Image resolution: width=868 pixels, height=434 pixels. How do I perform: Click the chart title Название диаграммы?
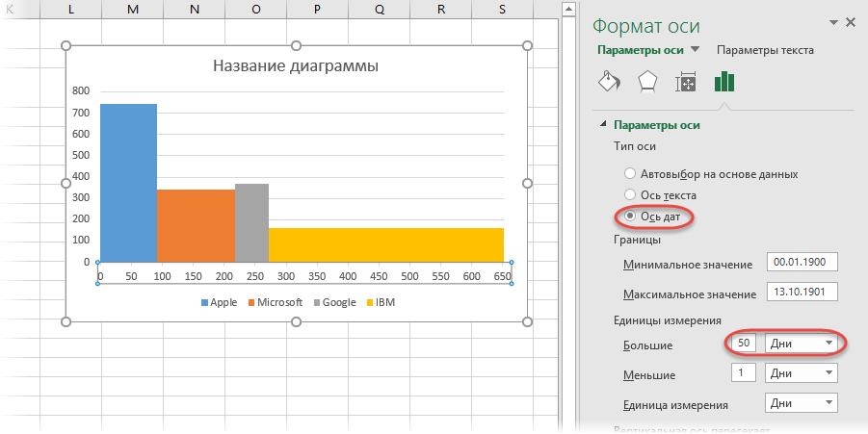pos(296,66)
